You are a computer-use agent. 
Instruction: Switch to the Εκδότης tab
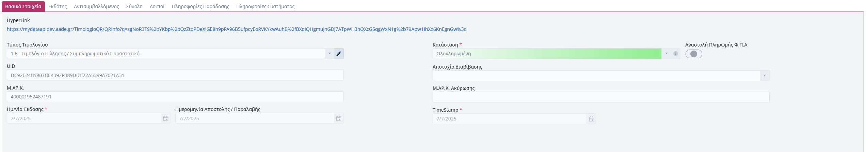point(58,6)
